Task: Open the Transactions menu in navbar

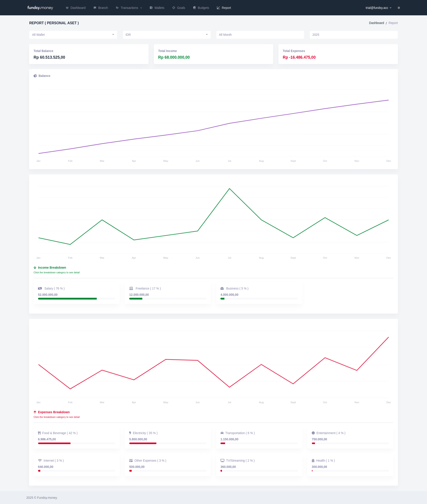Action: point(129,8)
